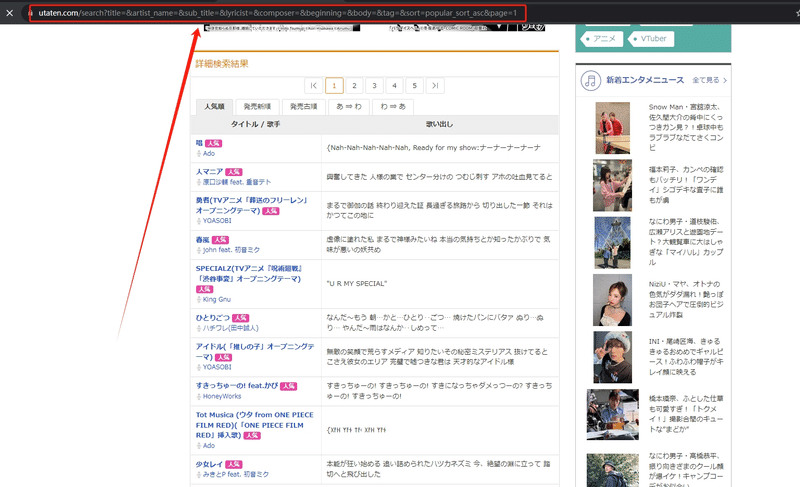Click the 歌い出し column header

click(x=440, y=124)
